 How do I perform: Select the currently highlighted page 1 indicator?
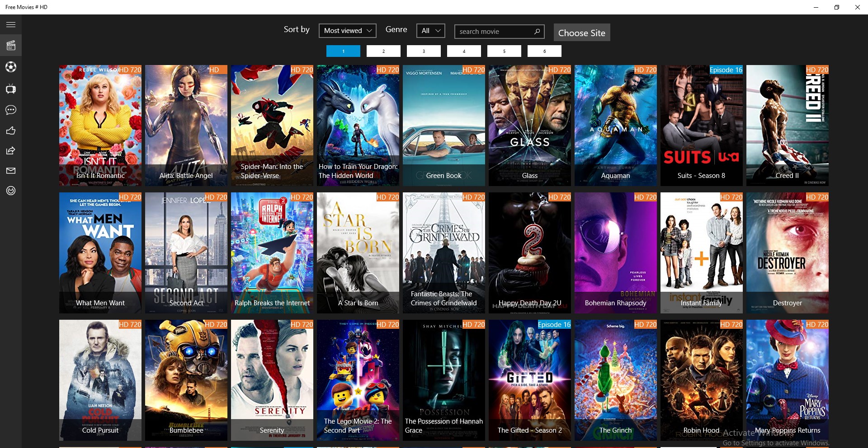tap(343, 51)
